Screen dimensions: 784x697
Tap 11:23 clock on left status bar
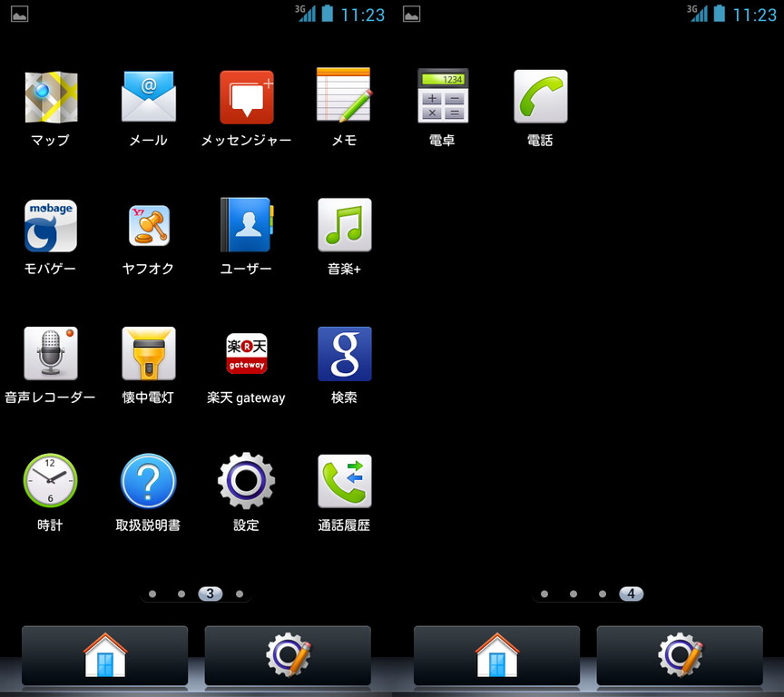pyautogui.click(x=363, y=15)
